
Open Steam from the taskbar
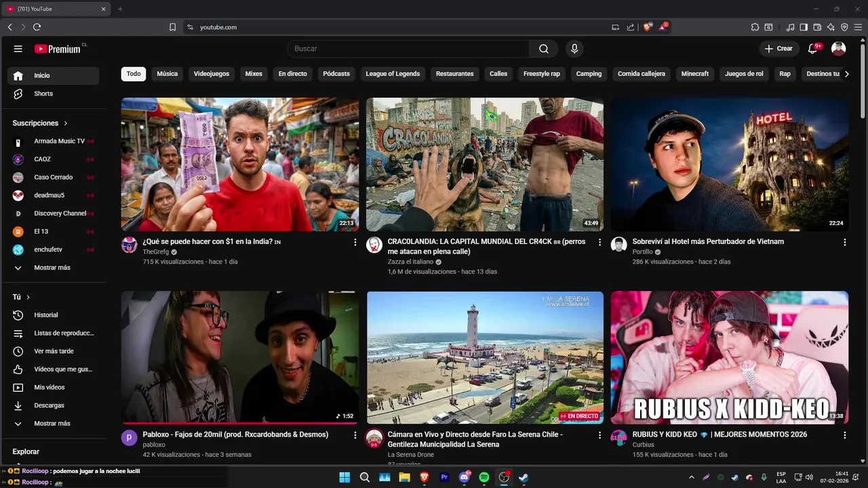[x=524, y=477]
